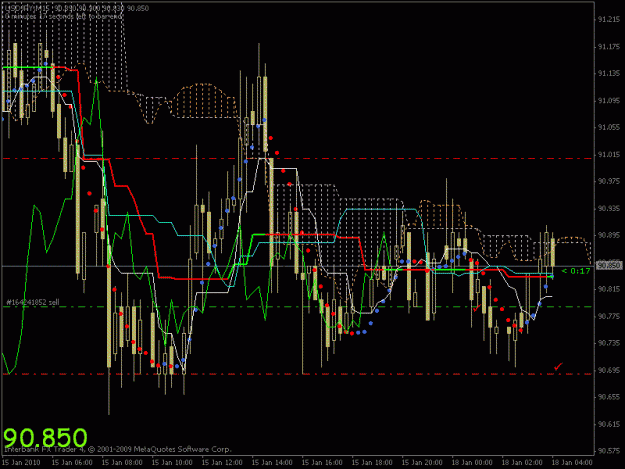
Task: Click the '15 Jan 18:00' time label
Action: click(372, 462)
